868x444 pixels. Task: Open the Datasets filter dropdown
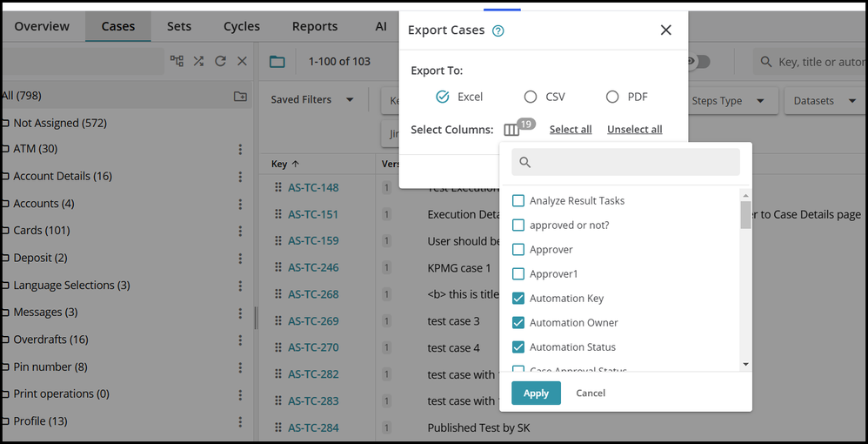[x=825, y=101]
